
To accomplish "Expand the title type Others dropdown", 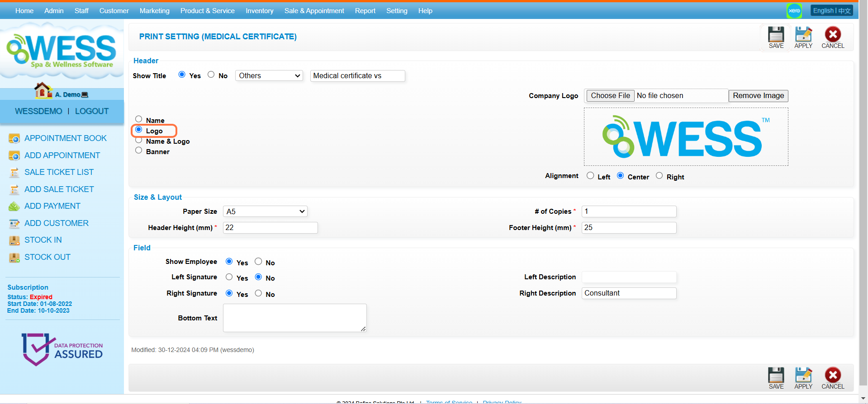I will click(x=269, y=76).
